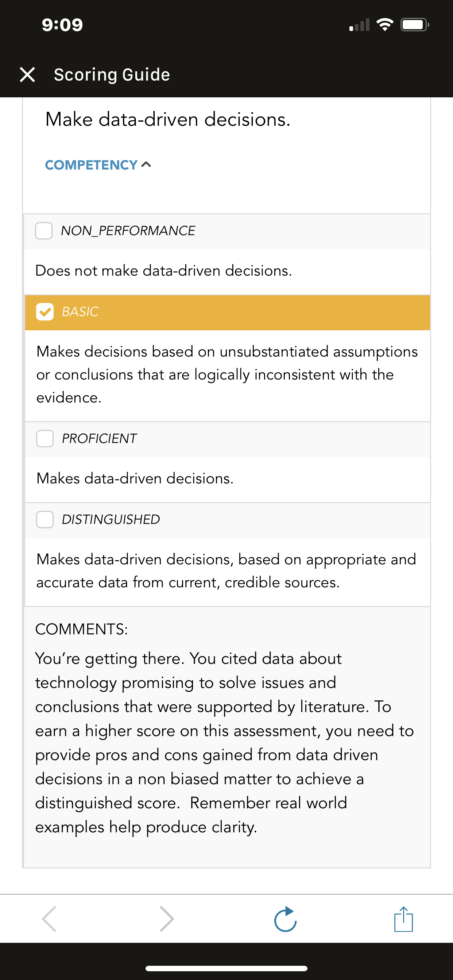Tap the Wi-Fi status icon

pos(384,25)
